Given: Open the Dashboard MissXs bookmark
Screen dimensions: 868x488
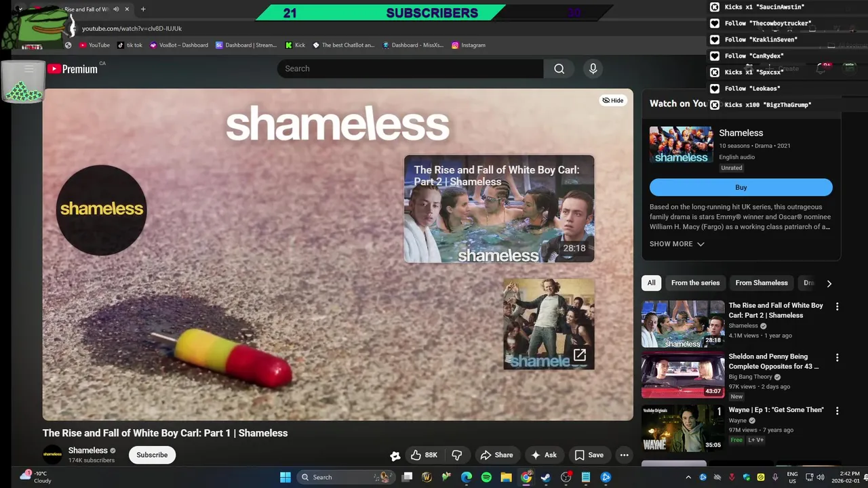Looking at the screenshot, I should pyautogui.click(x=413, y=45).
